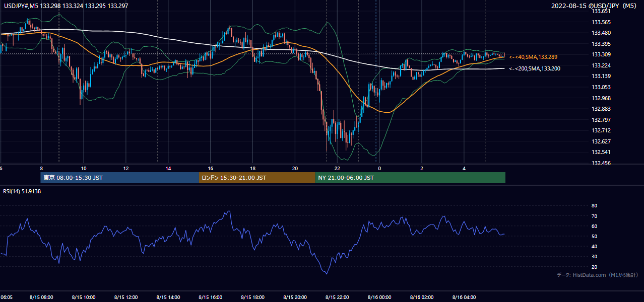Click the 8/16 04:00 date label
The height and width of the screenshot is (302, 644).
(465, 297)
